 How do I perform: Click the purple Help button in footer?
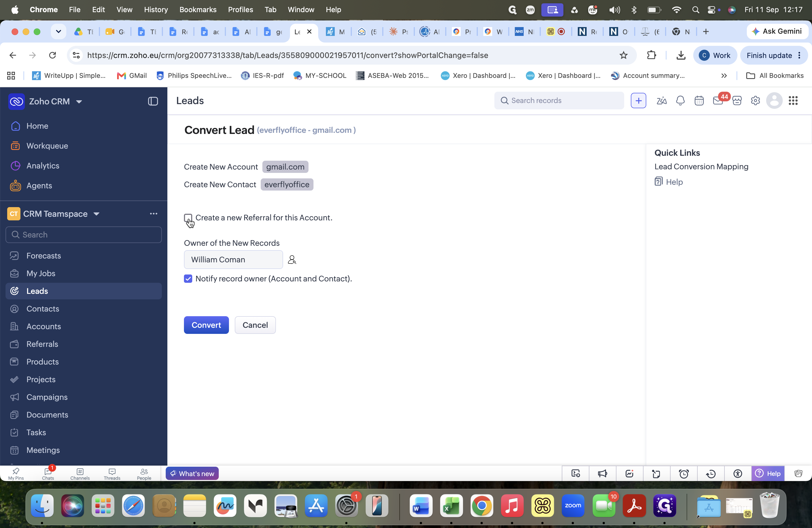[768, 473]
